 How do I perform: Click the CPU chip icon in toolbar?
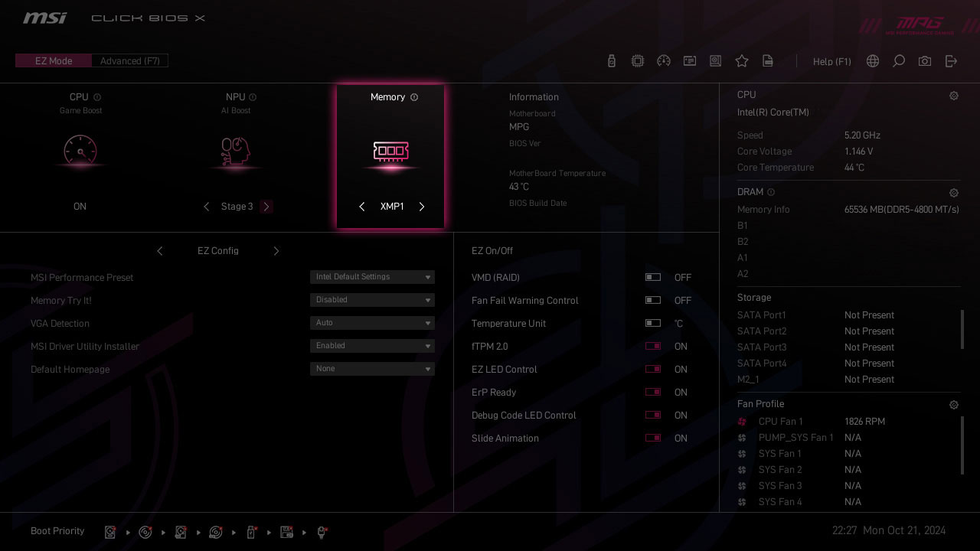tap(637, 61)
